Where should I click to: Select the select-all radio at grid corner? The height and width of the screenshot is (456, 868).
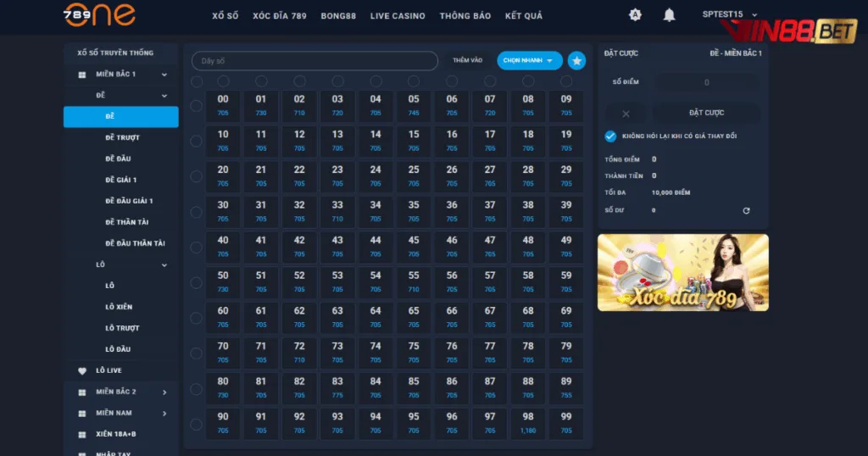tap(197, 81)
